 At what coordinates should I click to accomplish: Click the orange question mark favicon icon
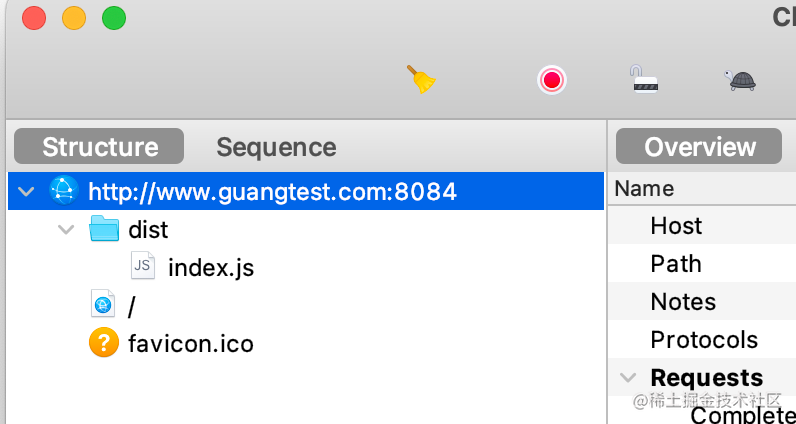(x=103, y=343)
